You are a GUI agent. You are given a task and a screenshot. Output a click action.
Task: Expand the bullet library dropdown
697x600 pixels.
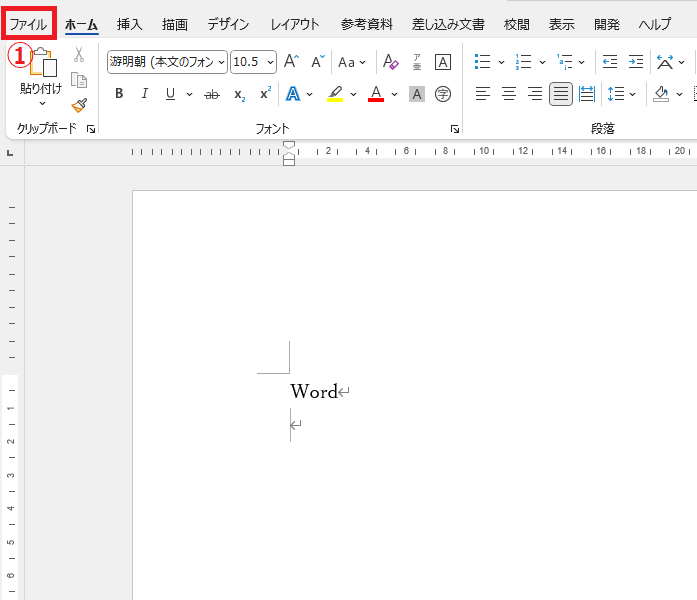tap(501, 62)
